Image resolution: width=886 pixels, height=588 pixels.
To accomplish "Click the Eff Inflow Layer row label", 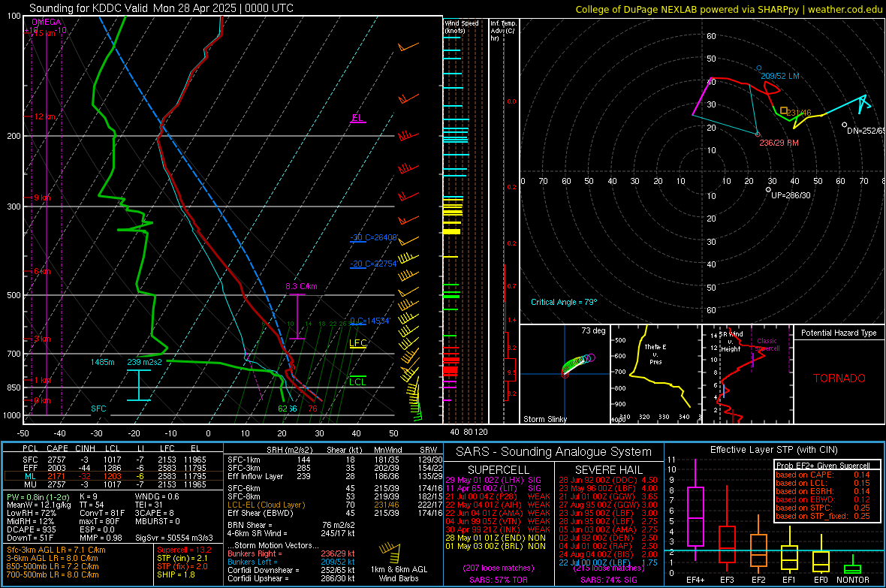I will (x=255, y=476).
